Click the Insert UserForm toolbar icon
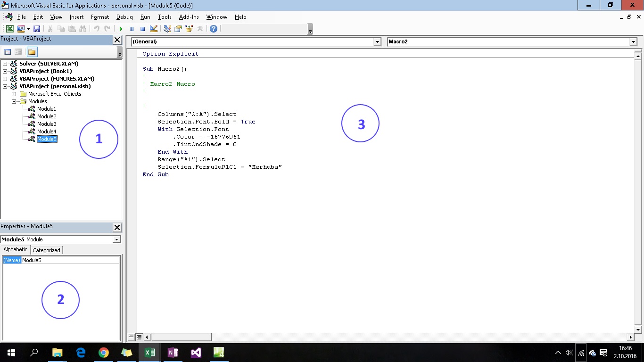Viewport: 644px width, 362px height. pos(20,29)
